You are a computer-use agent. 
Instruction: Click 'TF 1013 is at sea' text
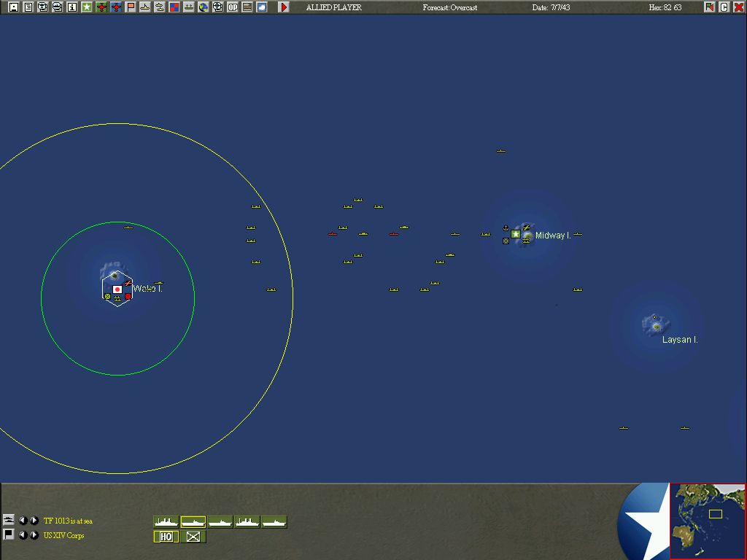point(68,521)
